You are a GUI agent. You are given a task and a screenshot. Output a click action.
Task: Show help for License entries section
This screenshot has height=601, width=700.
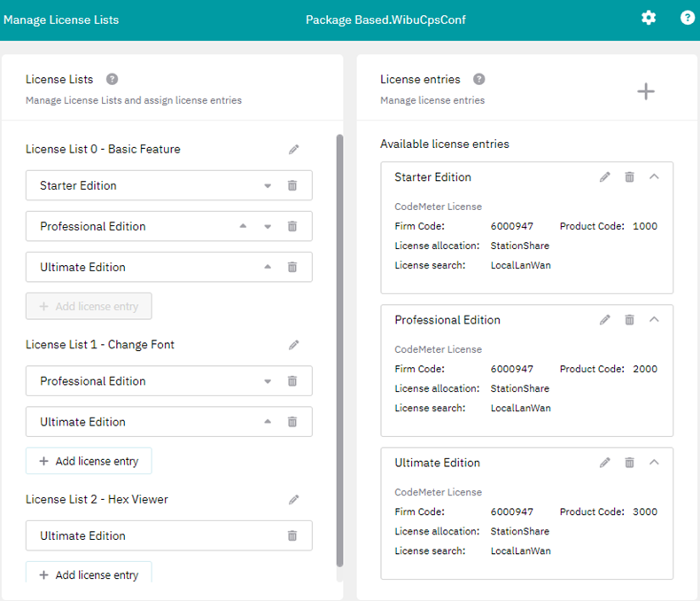[x=479, y=79]
